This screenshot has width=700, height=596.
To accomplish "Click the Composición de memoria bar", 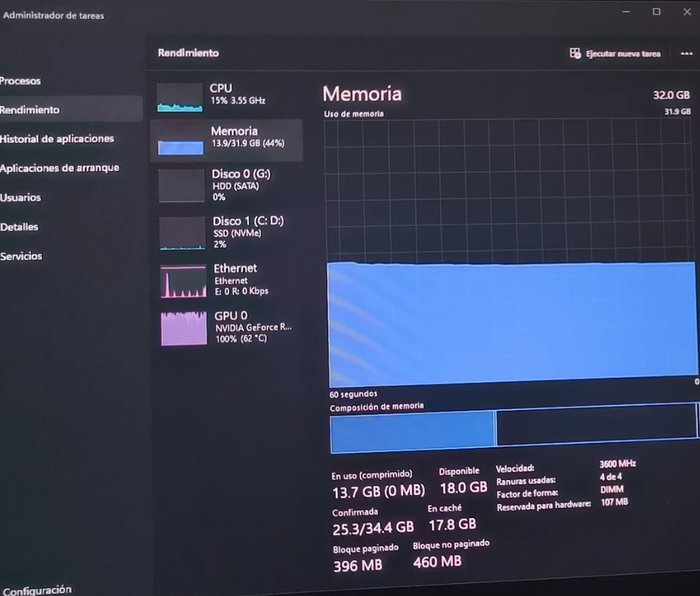I will click(x=513, y=429).
